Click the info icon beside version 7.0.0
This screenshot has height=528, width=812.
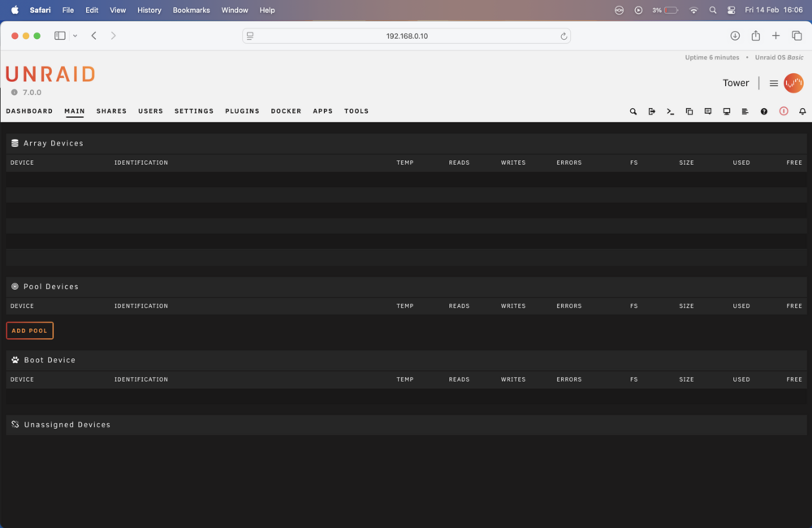15,93
